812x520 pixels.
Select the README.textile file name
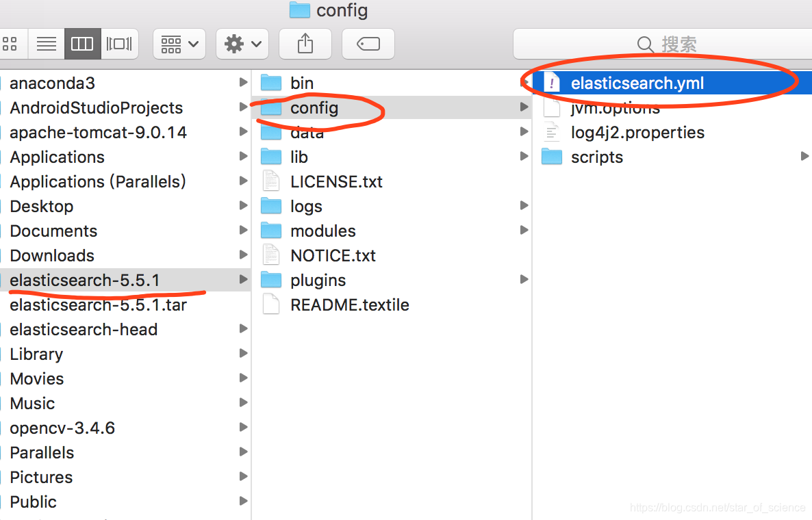[x=350, y=304]
